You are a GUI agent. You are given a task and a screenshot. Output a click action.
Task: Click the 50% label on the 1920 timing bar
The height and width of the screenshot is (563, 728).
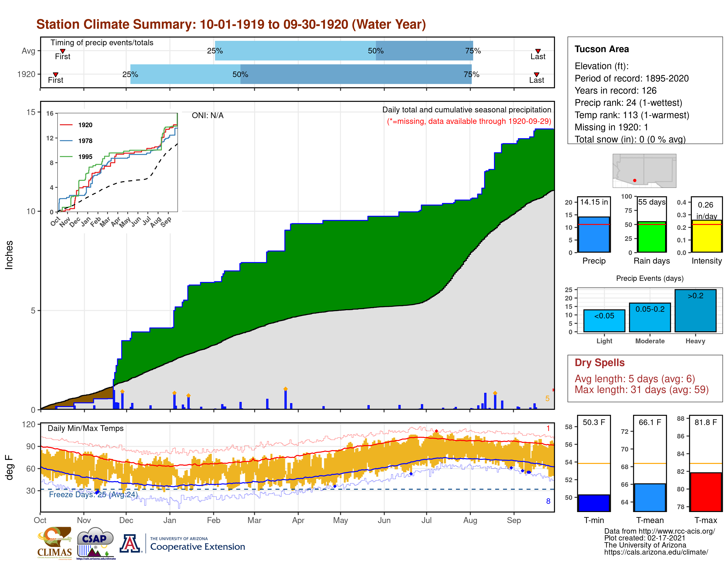[240, 74]
